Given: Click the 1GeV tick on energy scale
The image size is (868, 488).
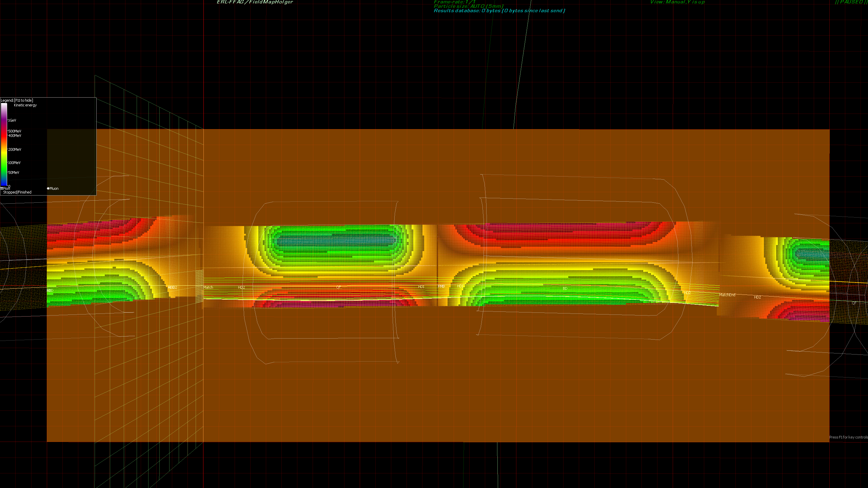Looking at the screenshot, I should pyautogui.click(x=12, y=120).
